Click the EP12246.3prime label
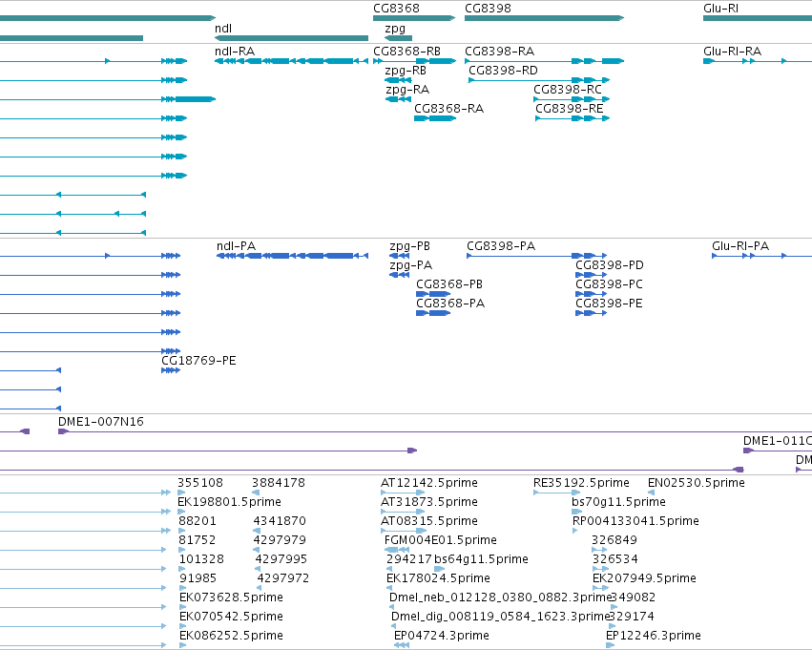 tap(654, 636)
